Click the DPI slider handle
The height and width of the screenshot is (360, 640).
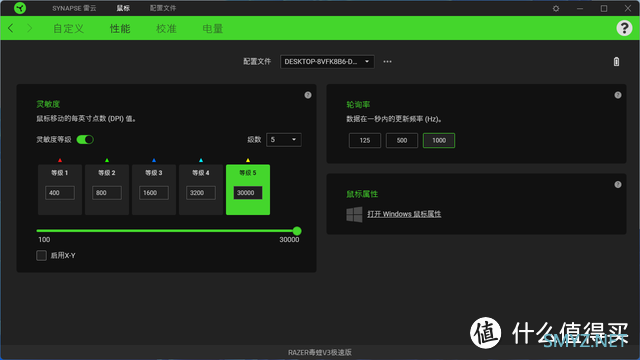297,231
